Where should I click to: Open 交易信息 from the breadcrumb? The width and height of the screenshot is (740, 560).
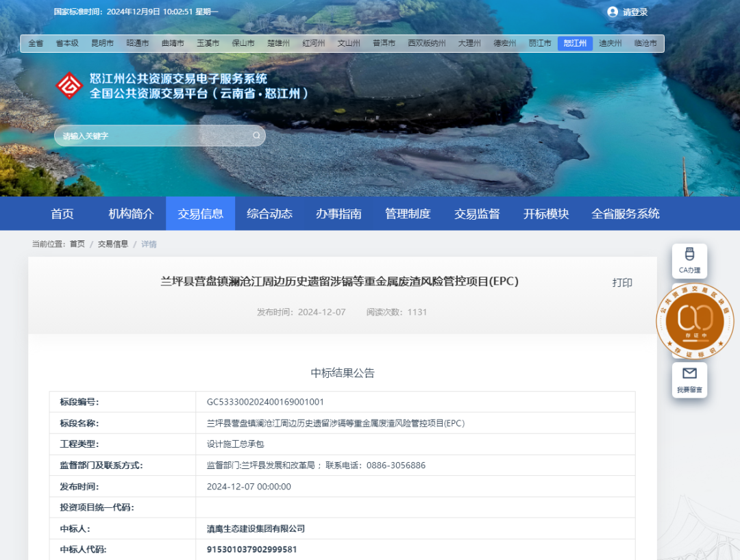(112, 243)
